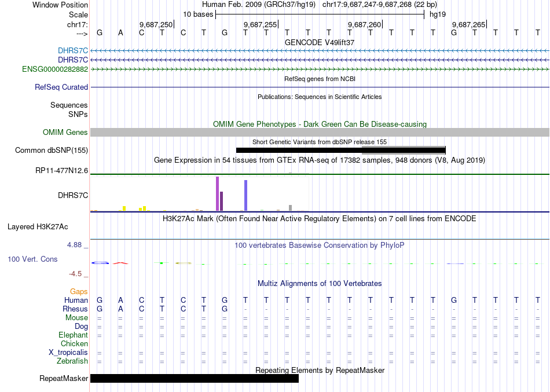550x392 pixels.
Task: Click the Human Feb. 2009 (GRCh37/hg19) header
Action: [x=259, y=5]
